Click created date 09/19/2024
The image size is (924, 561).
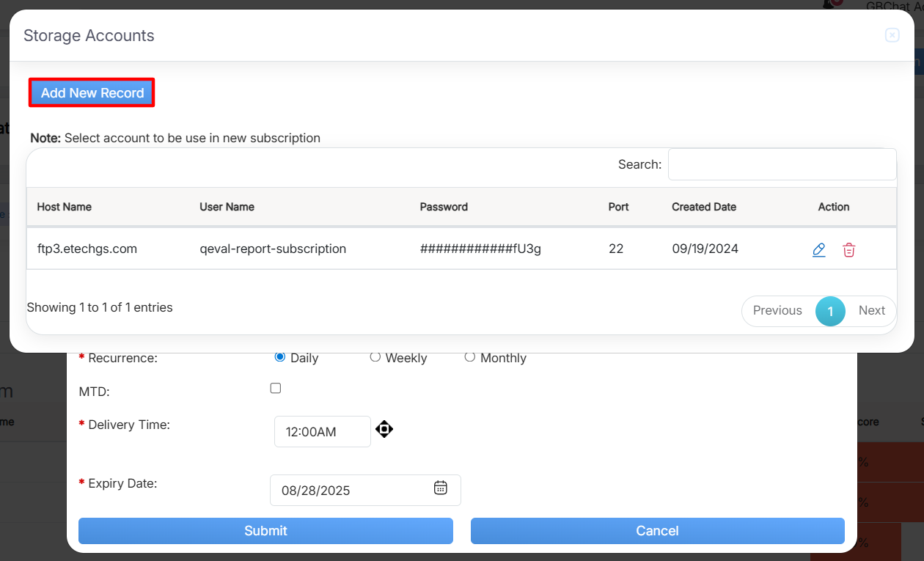(x=705, y=249)
